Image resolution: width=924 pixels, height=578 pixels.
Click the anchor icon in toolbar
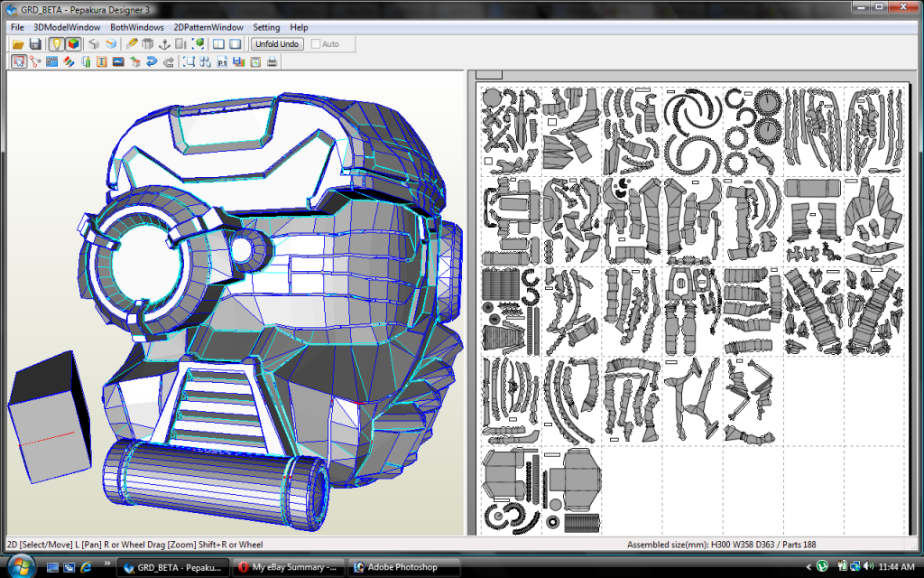click(165, 44)
